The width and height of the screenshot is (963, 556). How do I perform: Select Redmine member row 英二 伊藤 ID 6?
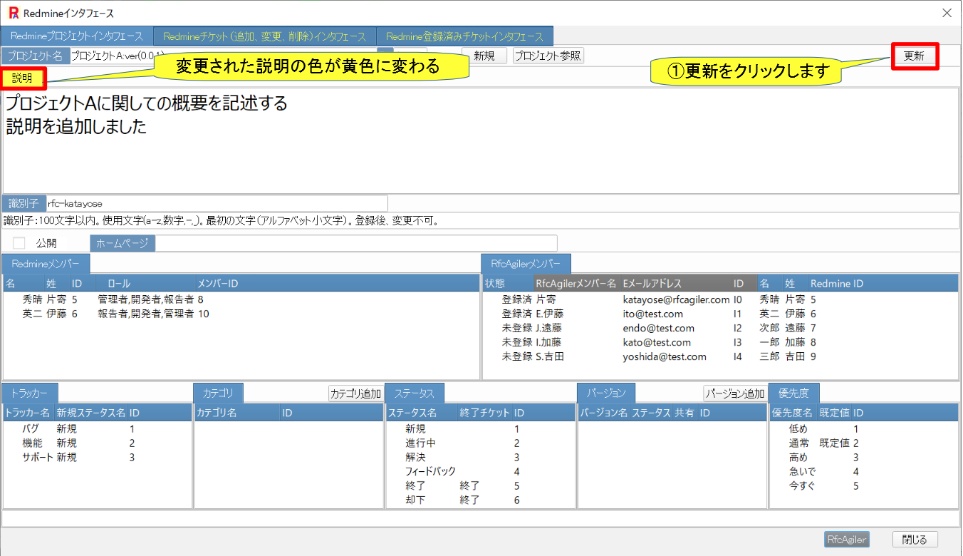click(x=241, y=313)
